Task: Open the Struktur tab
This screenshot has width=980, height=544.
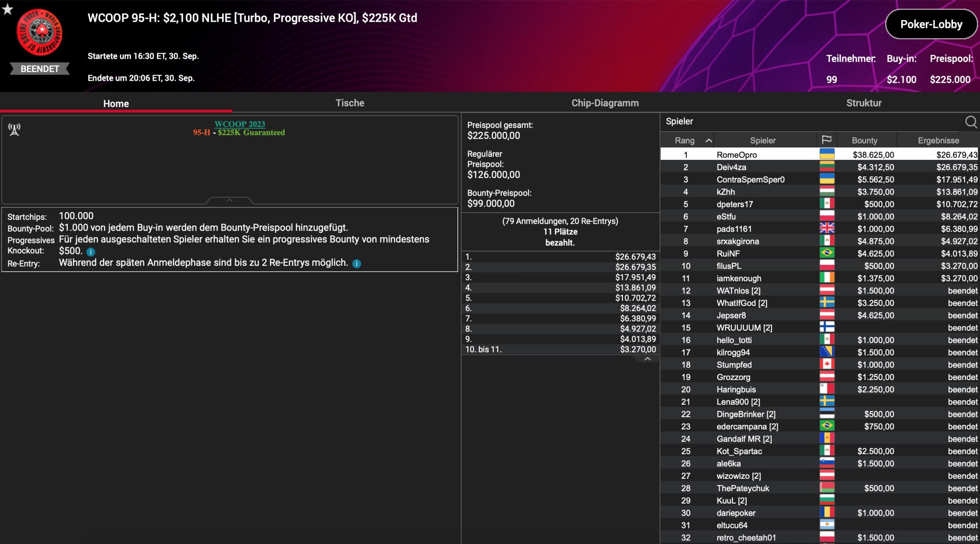Action: pyautogui.click(x=864, y=103)
